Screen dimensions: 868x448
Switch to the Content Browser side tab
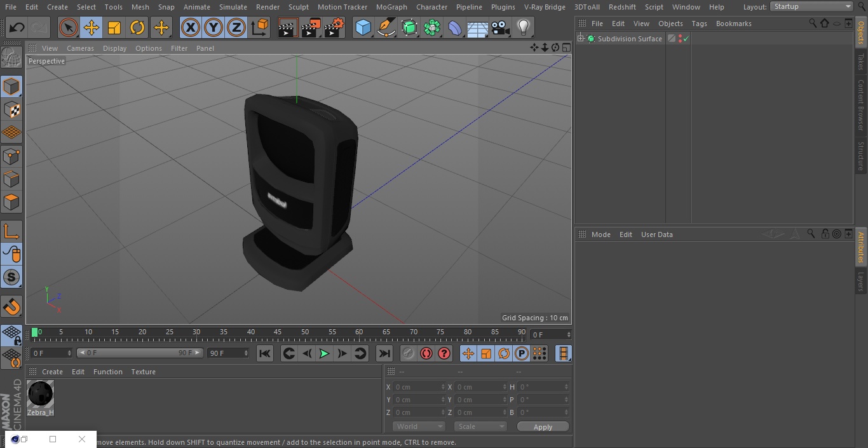click(861, 105)
